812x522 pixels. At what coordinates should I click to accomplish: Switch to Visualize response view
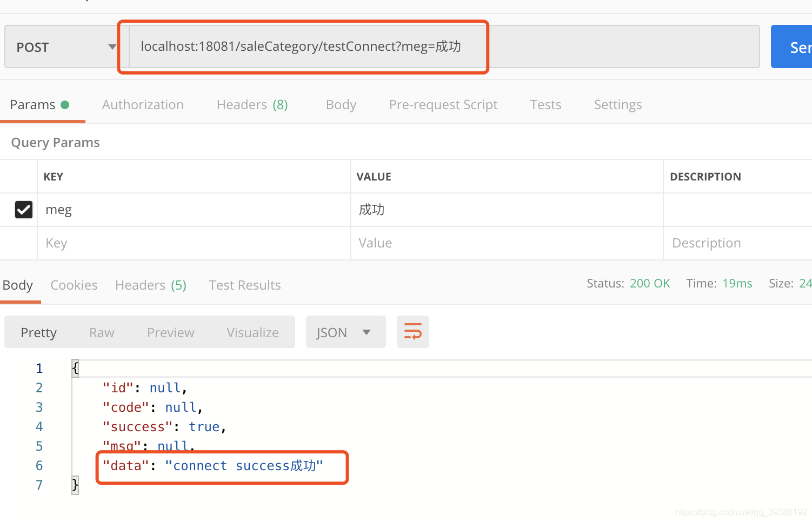click(x=252, y=332)
